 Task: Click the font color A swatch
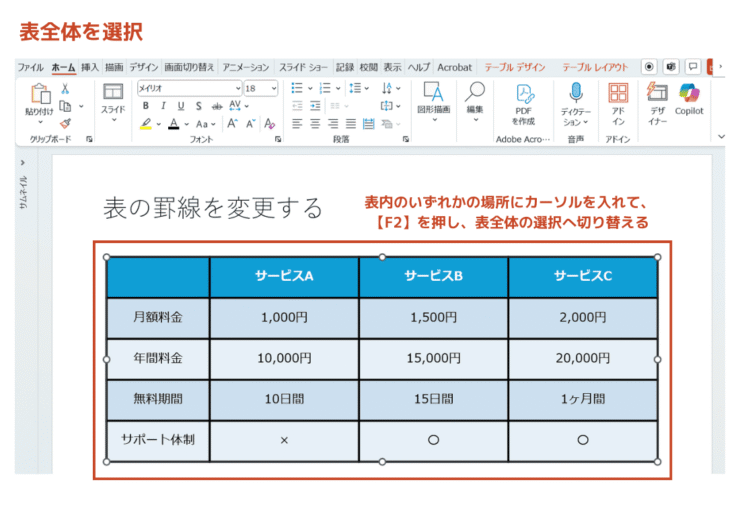(174, 124)
